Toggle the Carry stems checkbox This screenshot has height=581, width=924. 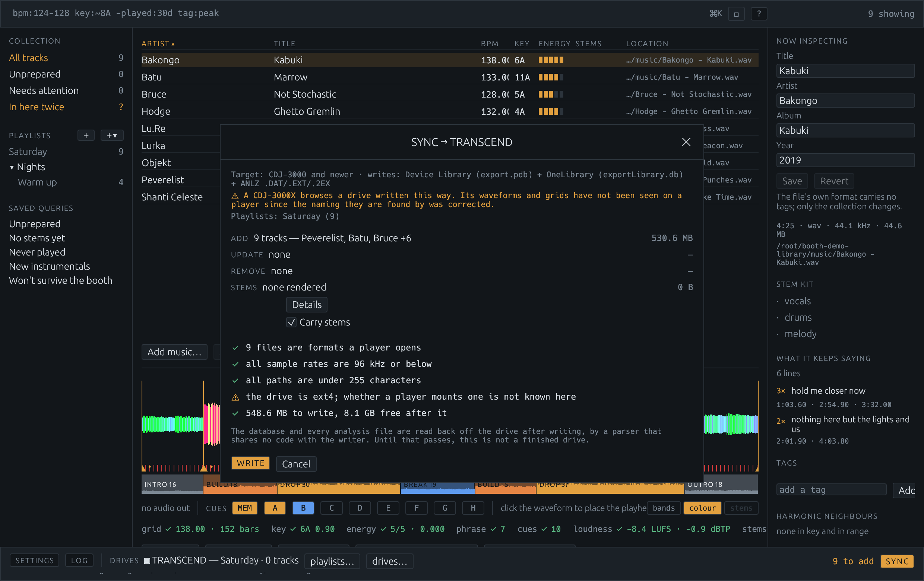[x=291, y=322]
